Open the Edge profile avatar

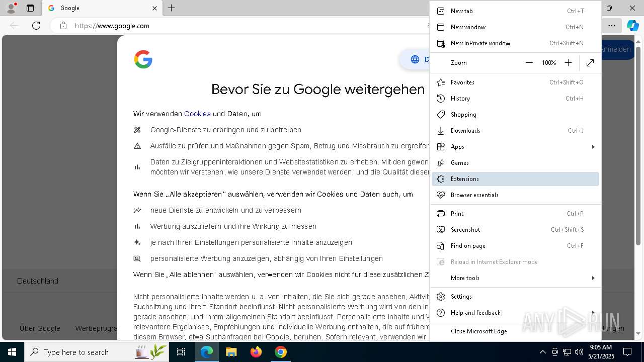click(x=11, y=8)
